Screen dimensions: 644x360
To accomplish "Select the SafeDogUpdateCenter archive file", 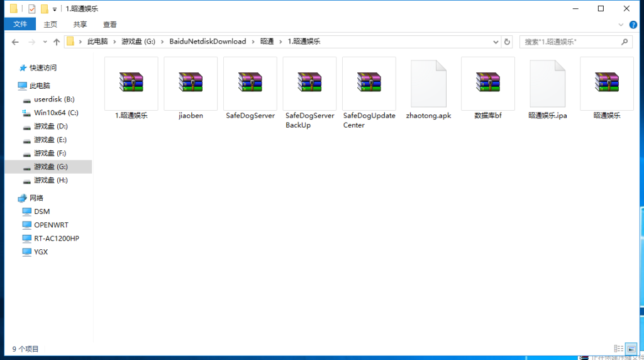I will [369, 93].
